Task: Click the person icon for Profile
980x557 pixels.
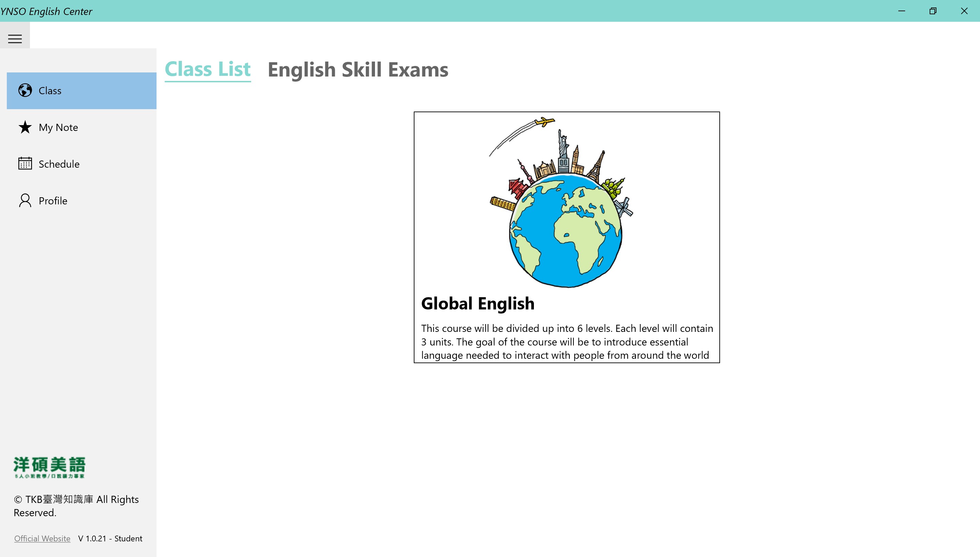Action: (25, 201)
